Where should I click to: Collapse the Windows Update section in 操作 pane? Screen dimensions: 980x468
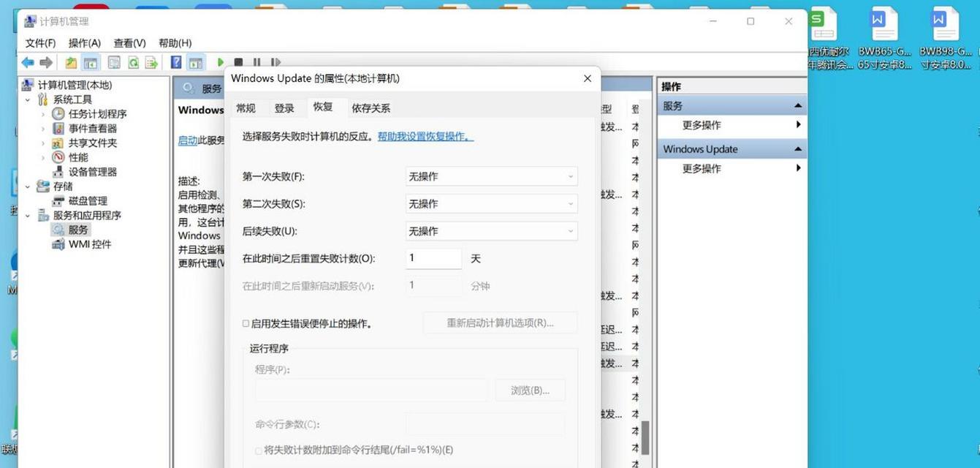pos(798,149)
